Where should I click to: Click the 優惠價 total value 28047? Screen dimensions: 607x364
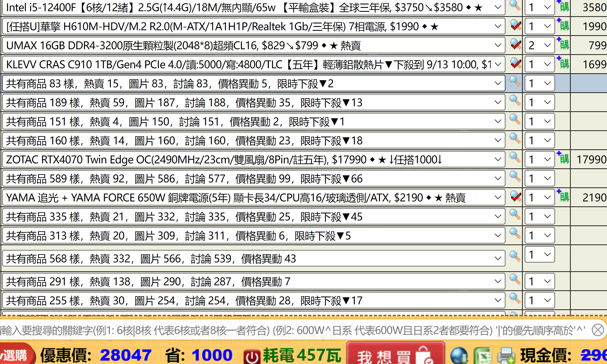(126, 355)
